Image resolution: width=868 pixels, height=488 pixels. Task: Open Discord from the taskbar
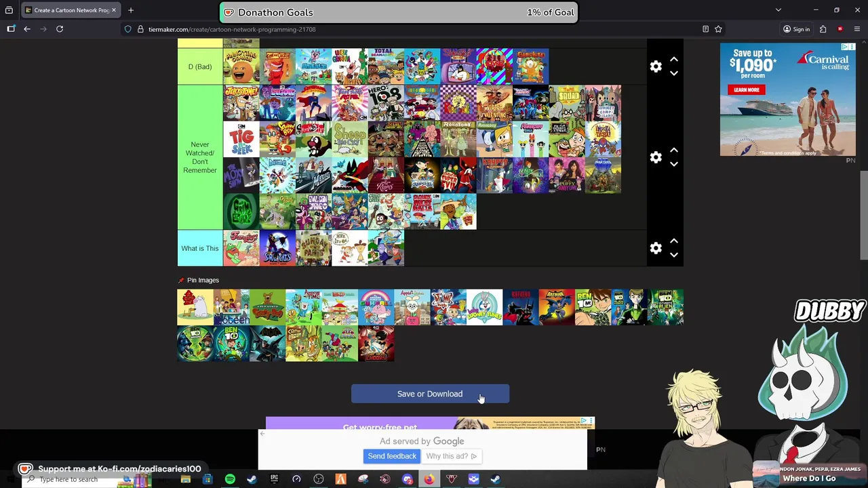[x=408, y=479]
